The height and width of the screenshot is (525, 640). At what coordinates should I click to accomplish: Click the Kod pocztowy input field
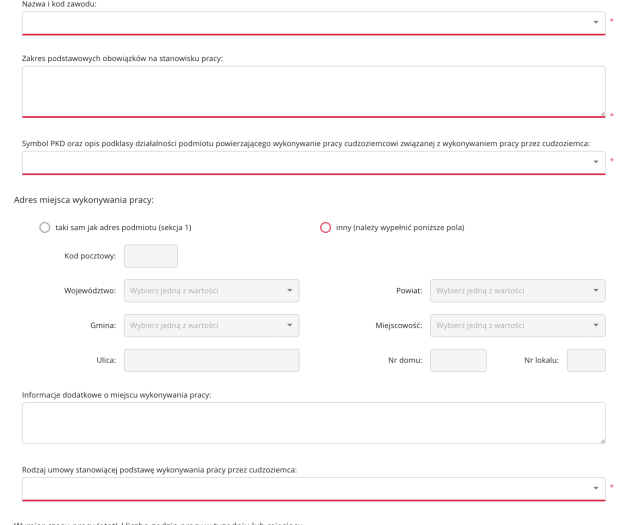pos(150,256)
